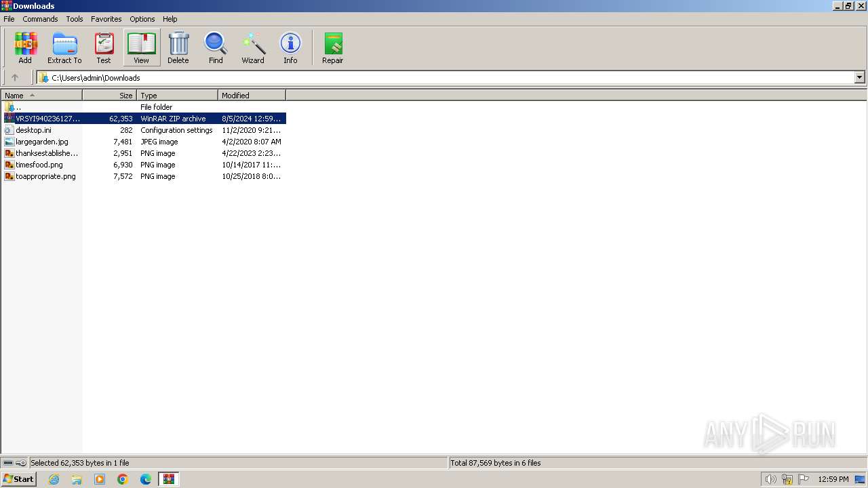Open the Options menu
Image resolution: width=868 pixels, height=488 pixels.
tap(142, 19)
